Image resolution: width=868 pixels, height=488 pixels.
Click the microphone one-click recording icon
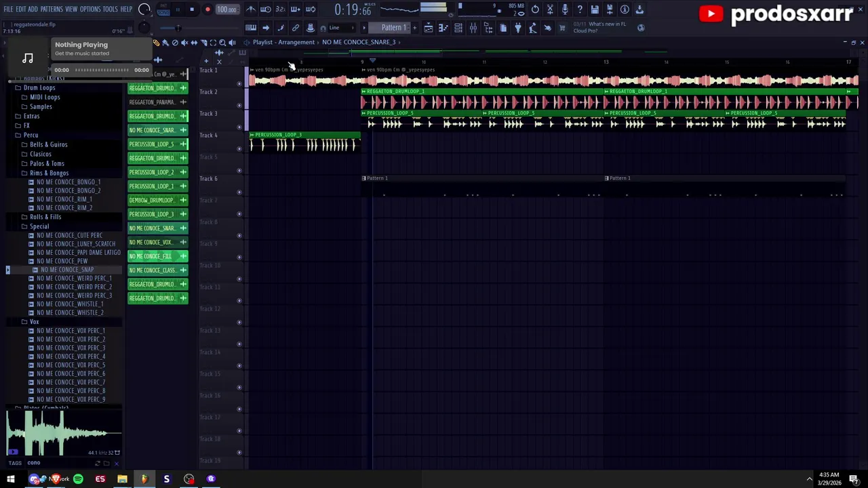(565, 9)
